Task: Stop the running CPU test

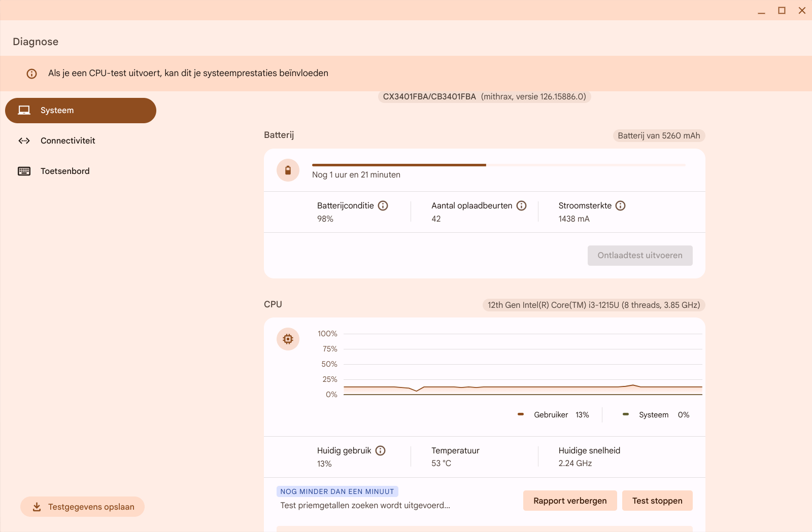Action: point(657,501)
